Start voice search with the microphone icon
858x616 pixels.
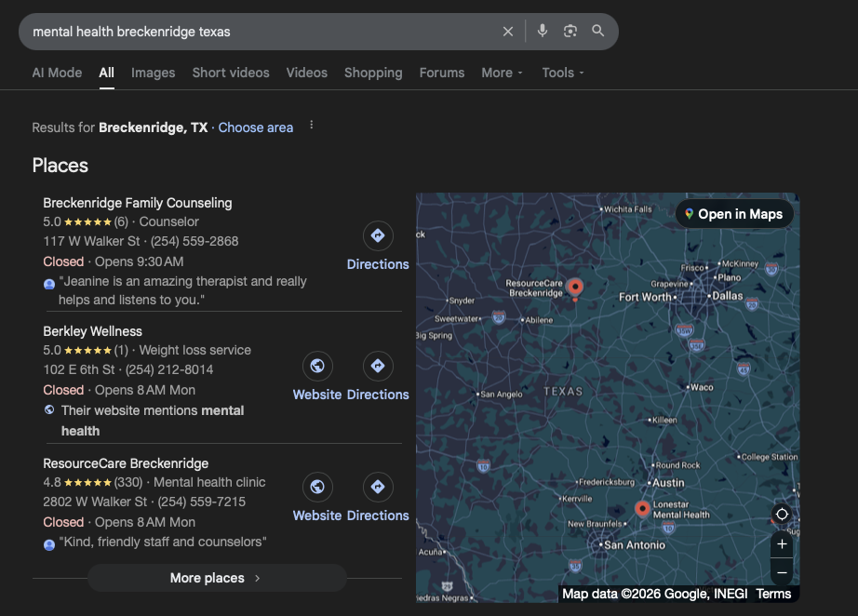(543, 31)
